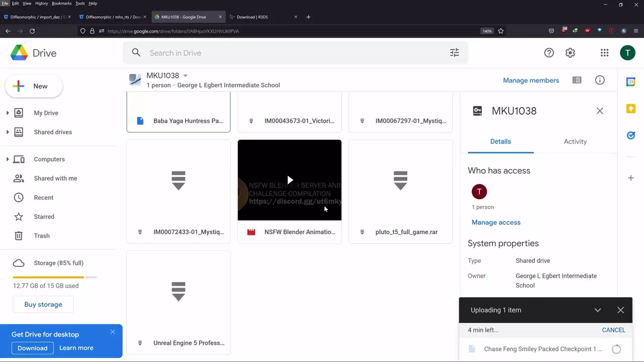
Task: Click the Manage access link
Action: click(x=496, y=222)
